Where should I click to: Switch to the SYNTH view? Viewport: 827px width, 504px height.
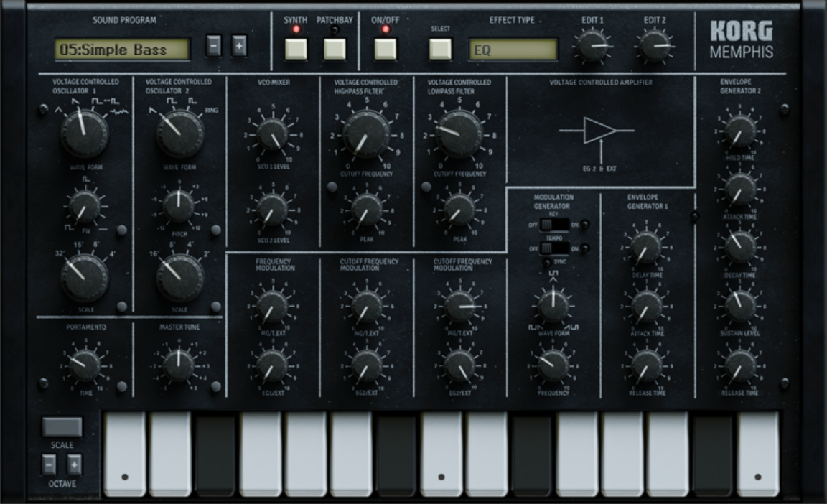(296, 49)
